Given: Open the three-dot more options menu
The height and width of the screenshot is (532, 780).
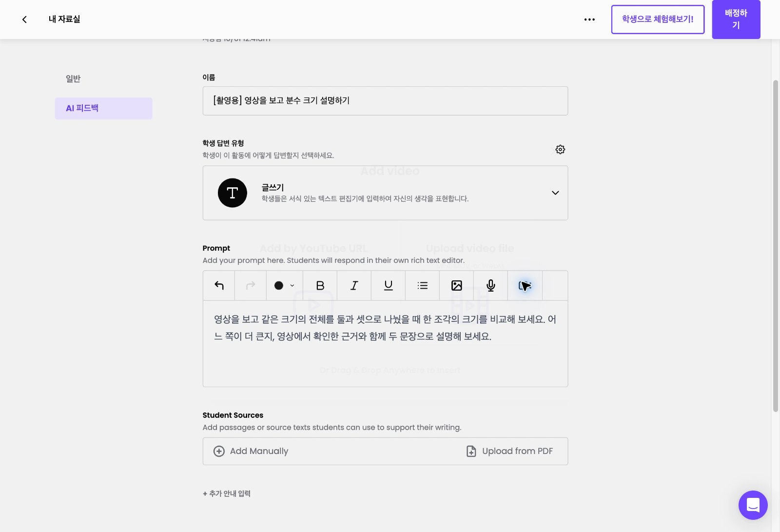Looking at the screenshot, I should click(x=589, y=20).
